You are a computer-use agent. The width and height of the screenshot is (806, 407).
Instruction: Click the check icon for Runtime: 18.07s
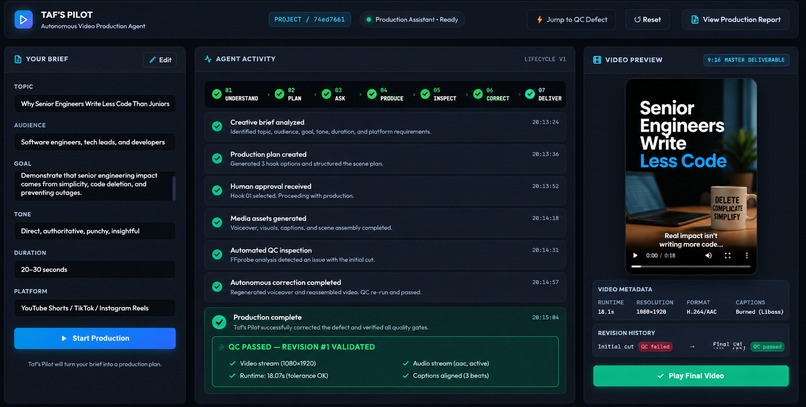[x=233, y=376]
